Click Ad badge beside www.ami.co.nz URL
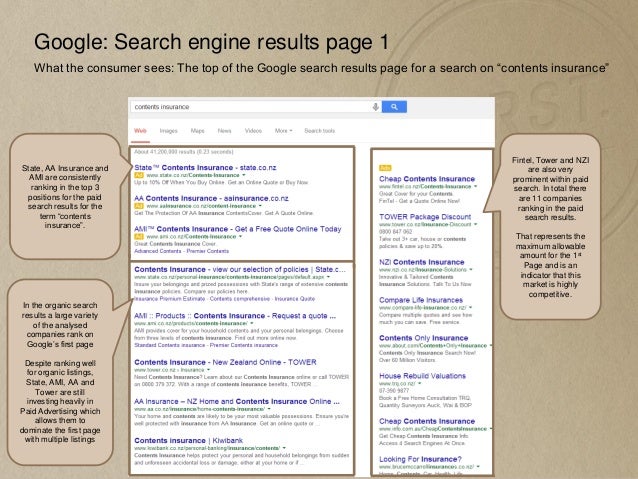 [139, 236]
